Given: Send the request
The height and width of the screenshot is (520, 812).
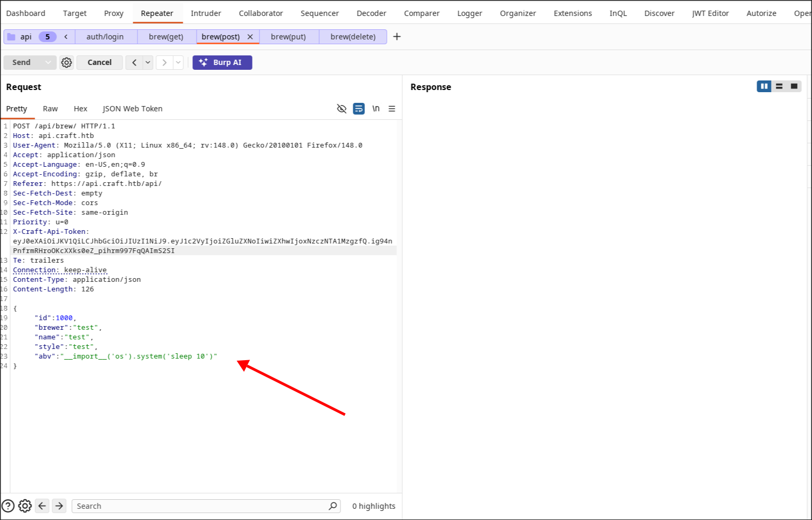Looking at the screenshot, I should (x=22, y=62).
